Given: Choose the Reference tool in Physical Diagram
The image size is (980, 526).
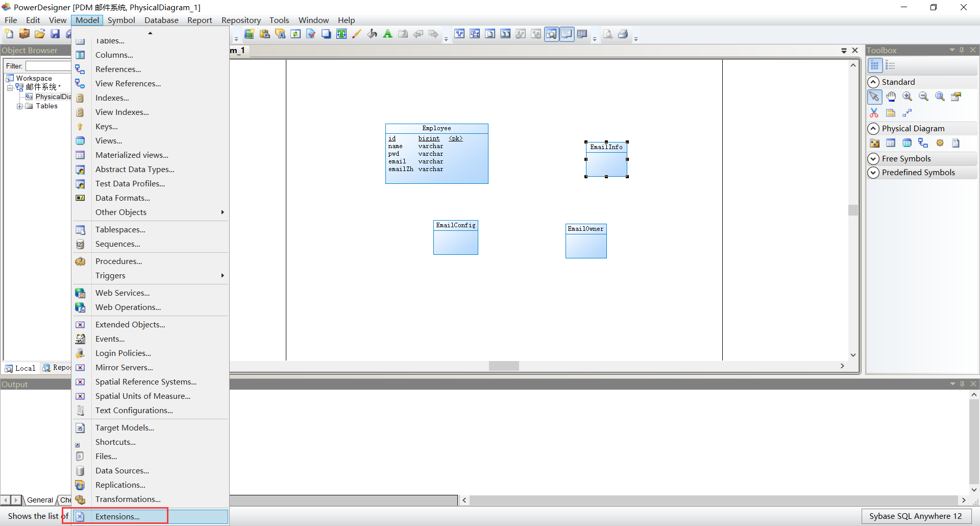Looking at the screenshot, I should (x=923, y=143).
